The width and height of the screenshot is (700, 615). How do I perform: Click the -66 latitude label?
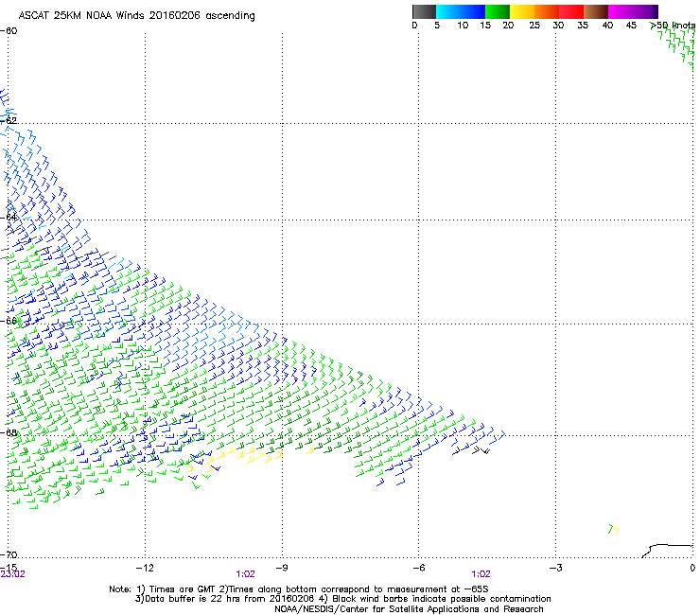[9, 321]
